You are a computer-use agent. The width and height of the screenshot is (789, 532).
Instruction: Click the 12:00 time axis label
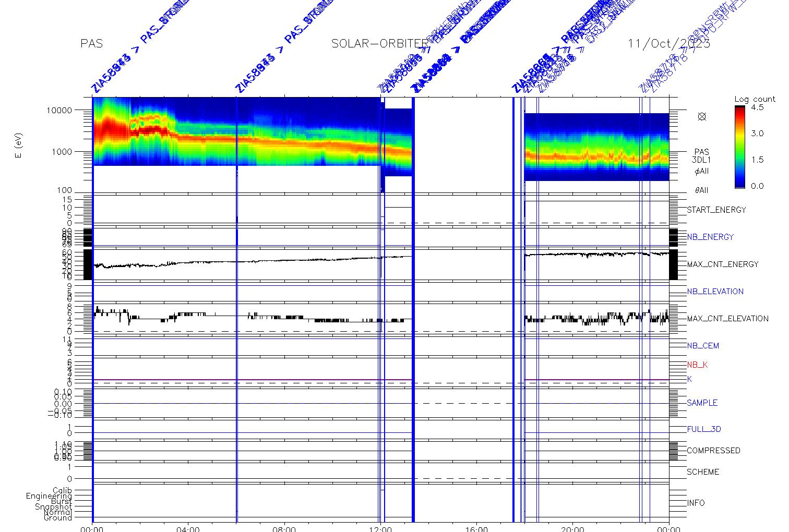pyautogui.click(x=380, y=529)
